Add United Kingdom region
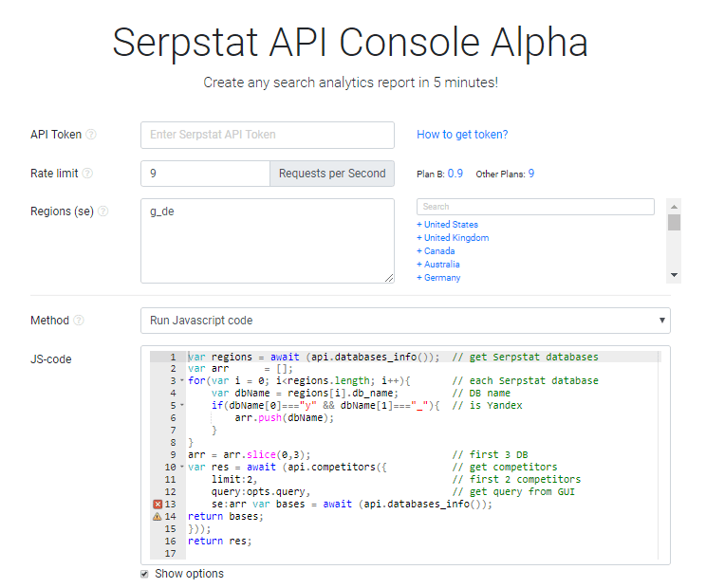 453,237
